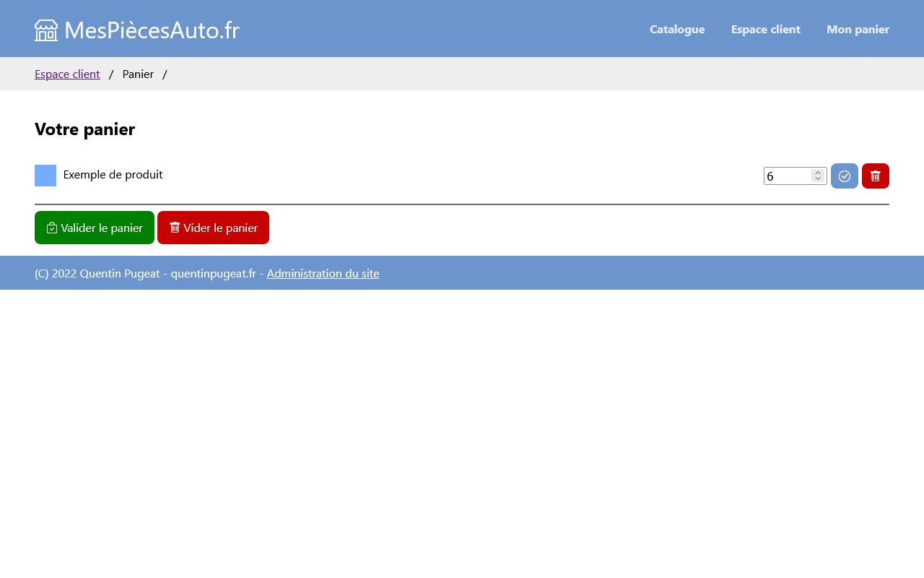Click the MesPiècesAuto.fr site title
This screenshot has height=578, width=924.
coord(152,30)
